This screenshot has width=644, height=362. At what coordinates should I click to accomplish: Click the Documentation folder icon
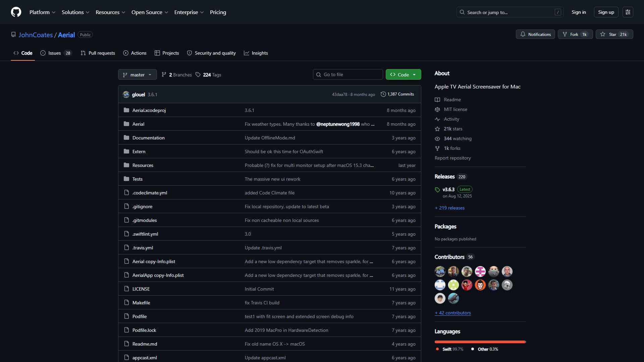(126, 137)
